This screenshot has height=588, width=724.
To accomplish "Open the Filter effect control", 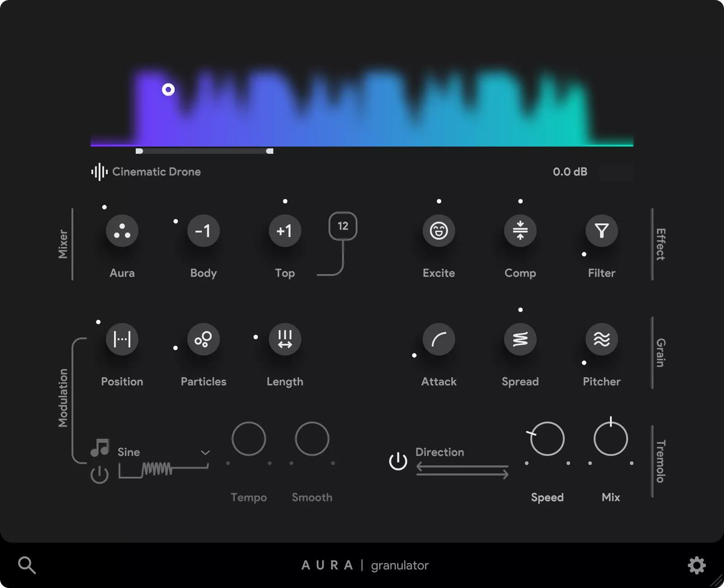I will click(601, 230).
